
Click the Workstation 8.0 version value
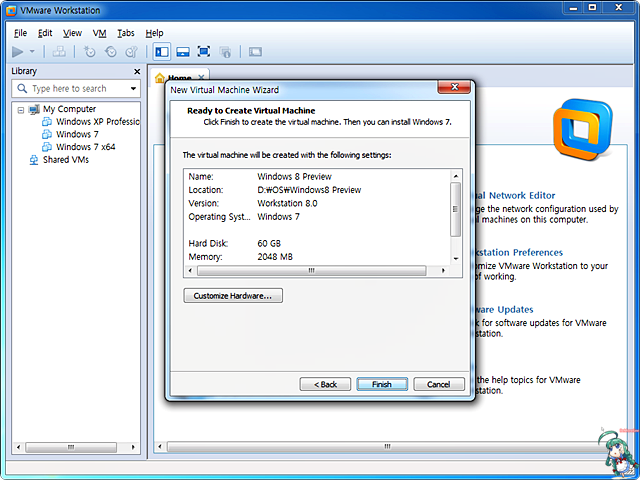[287, 203]
